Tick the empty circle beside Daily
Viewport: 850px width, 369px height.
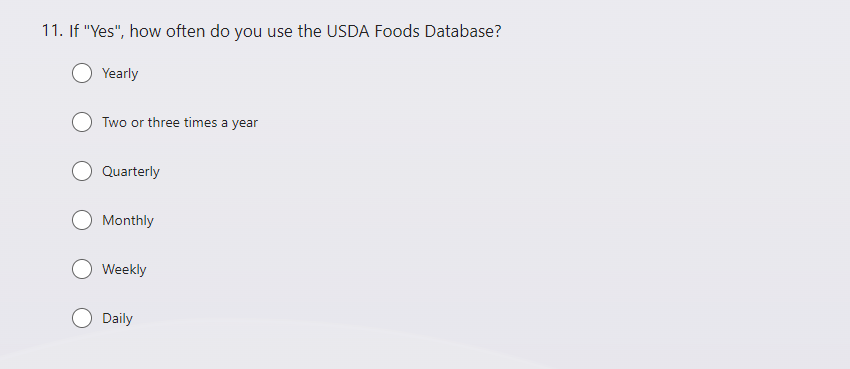82,318
